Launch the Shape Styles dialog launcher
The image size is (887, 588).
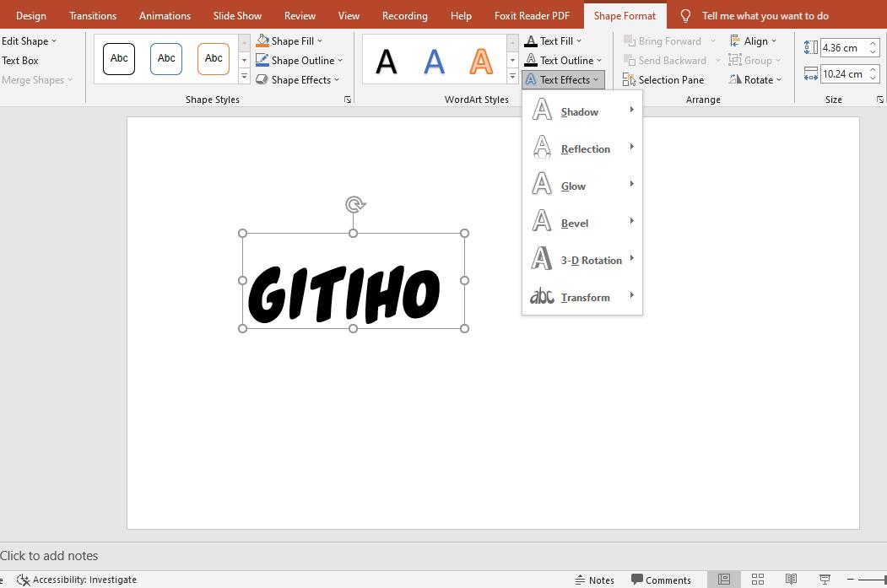click(x=348, y=100)
